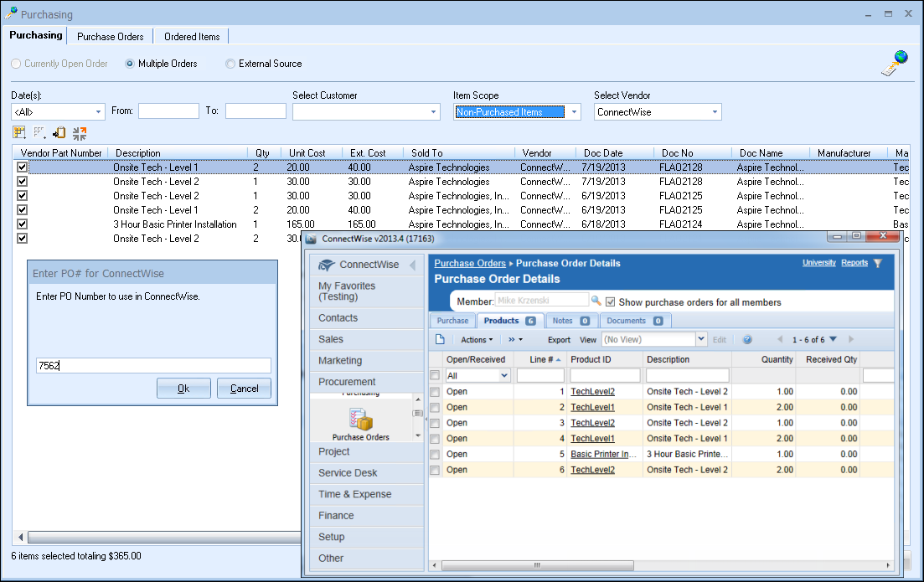Click the globe and key icon in Purchasing
The height and width of the screenshot is (582, 924).
(895, 63)
